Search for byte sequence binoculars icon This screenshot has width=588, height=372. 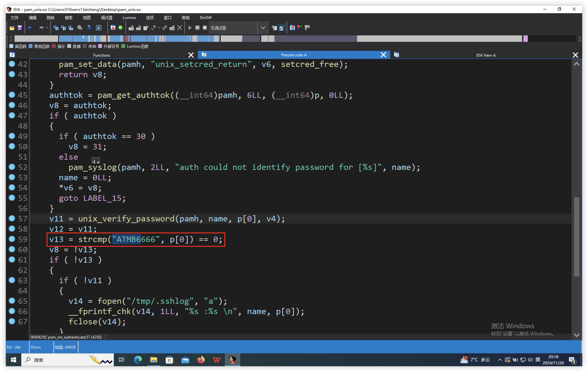(71, 28)
